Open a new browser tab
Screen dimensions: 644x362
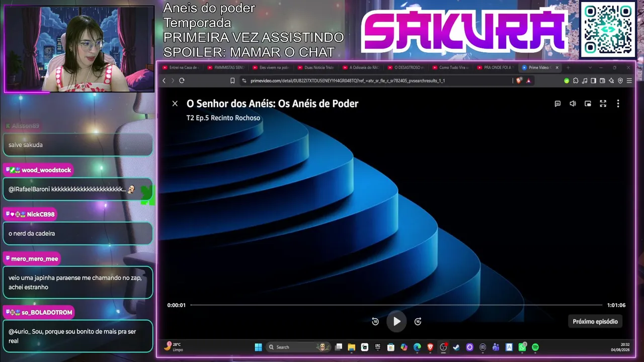tap(568, 67)
